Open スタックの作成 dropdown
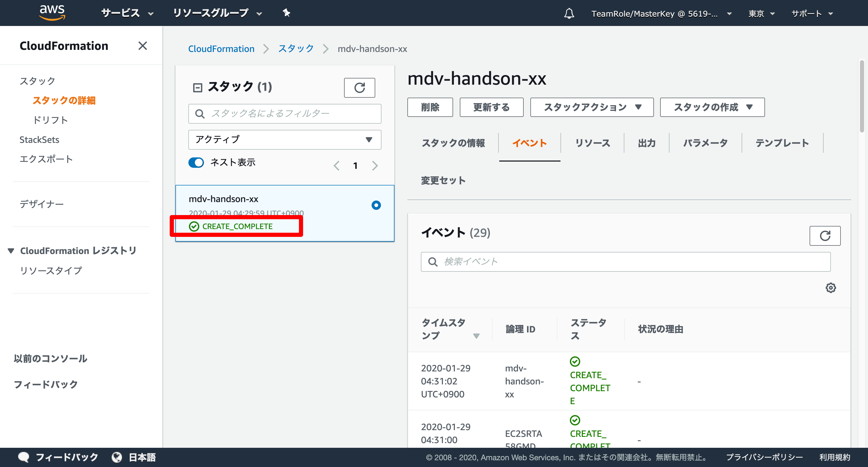This screenshot has height=467, width=868. (712, 107)
